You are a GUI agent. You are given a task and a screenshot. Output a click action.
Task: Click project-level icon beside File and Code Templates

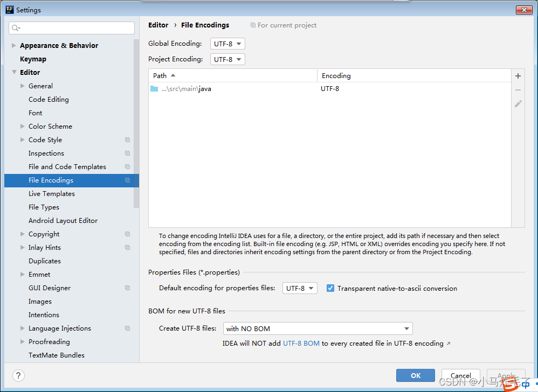128,166
